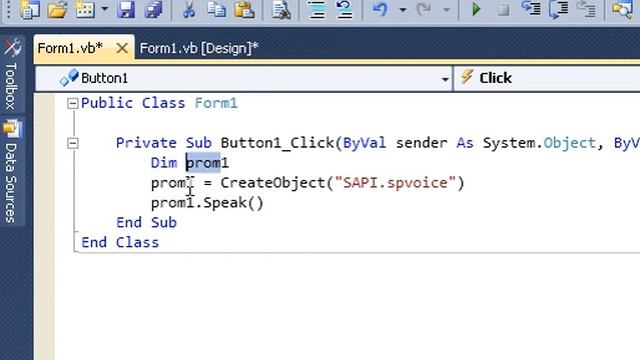Comment out the selected lines icon
Image resolution: width=640 pixels, height=360 pixels.
(317, 9)
